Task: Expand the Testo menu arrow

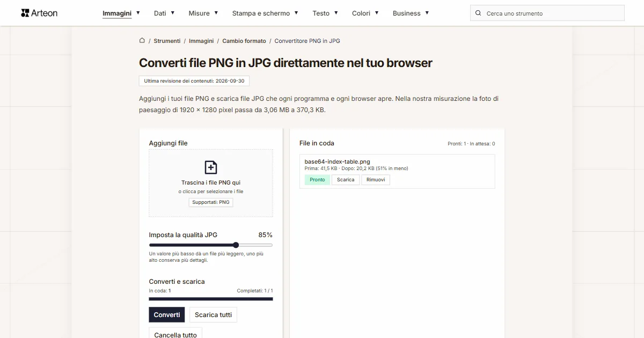Action: (x=336, y=13)
